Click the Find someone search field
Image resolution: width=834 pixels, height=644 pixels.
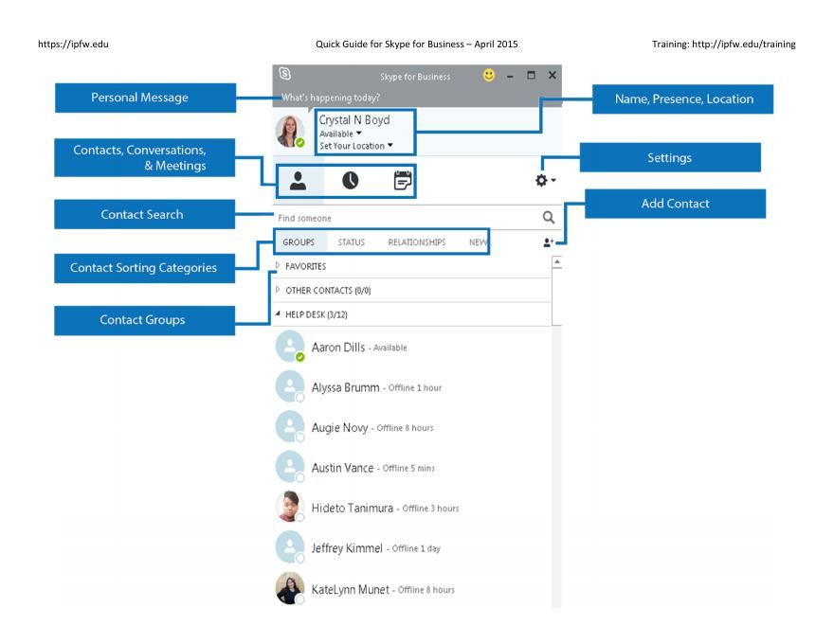pos(407,218)
